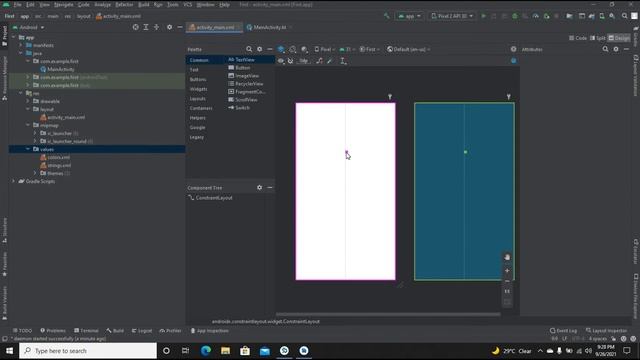Open Select Design Surface layers icon
This screenshot has height=360, width=640.
281,49
